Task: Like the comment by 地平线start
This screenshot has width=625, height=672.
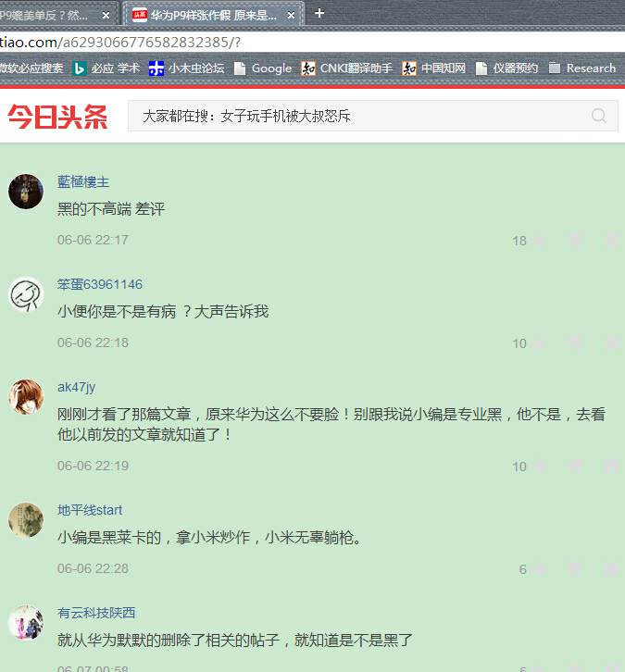Action: pyautogui.click(x=538, y=568)
